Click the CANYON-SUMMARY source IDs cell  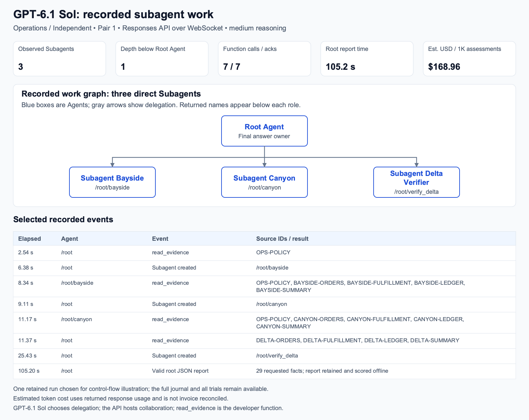pyautogui.click(x=360, y=323)
